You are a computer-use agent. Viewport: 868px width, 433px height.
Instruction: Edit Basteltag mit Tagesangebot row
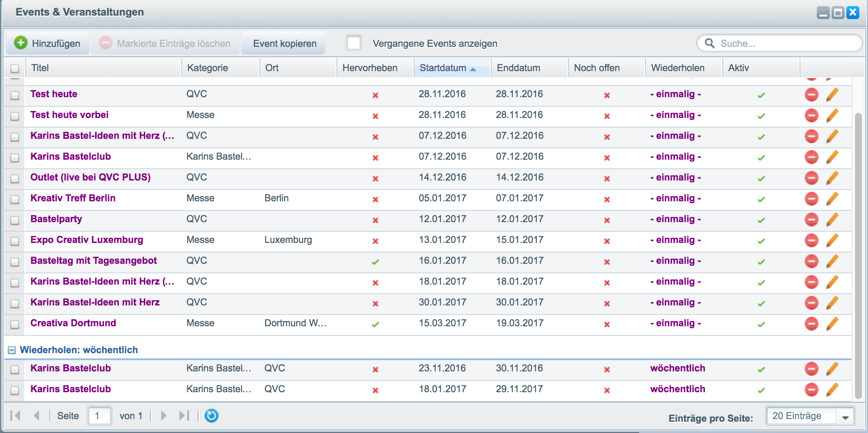tap(832, 261)
